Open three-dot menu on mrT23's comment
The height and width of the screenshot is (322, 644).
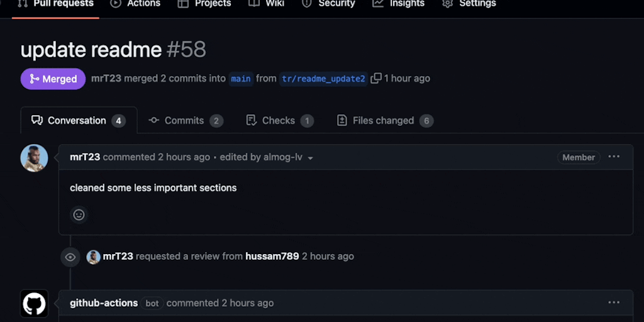coord(614,157)
